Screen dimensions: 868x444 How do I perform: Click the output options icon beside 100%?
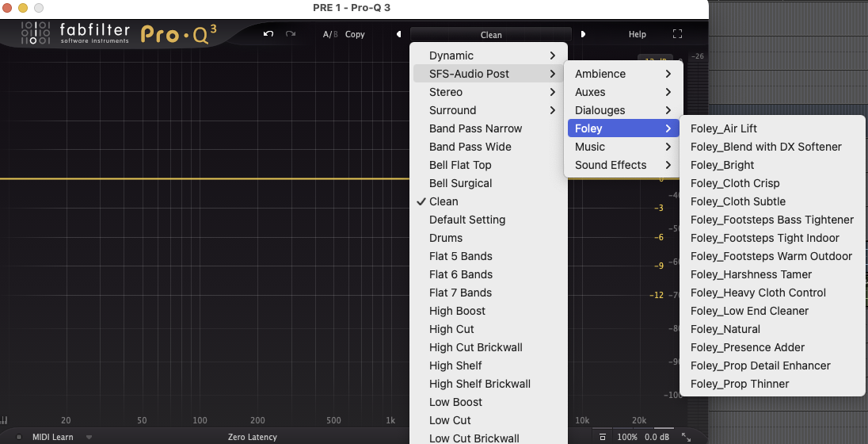click(603, 437)
